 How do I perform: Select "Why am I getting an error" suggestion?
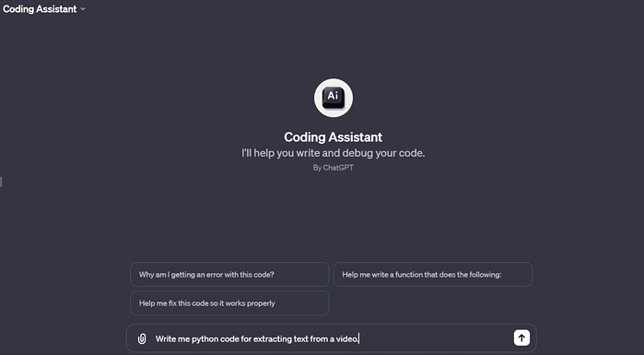pyautogui.click(x=229, y=275)
